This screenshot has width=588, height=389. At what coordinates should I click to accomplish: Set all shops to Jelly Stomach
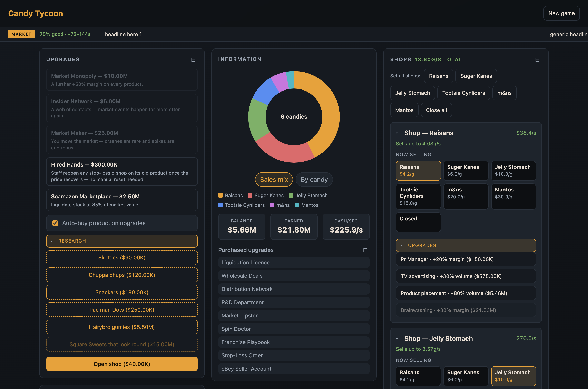coord(412,93)
